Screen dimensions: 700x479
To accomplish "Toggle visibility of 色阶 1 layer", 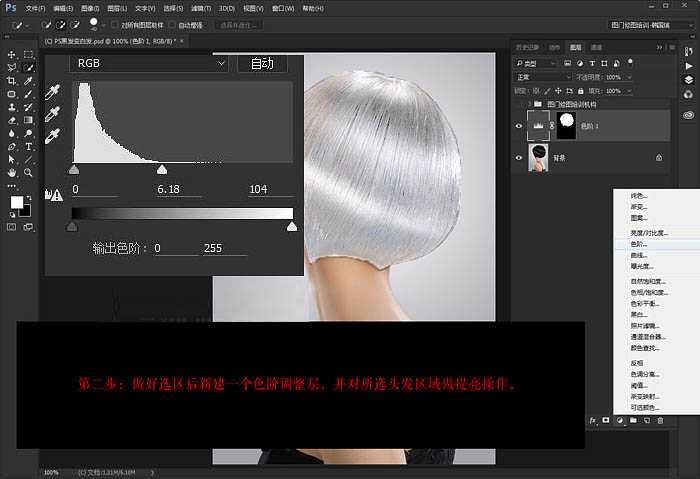I will [x=518, y=125].
